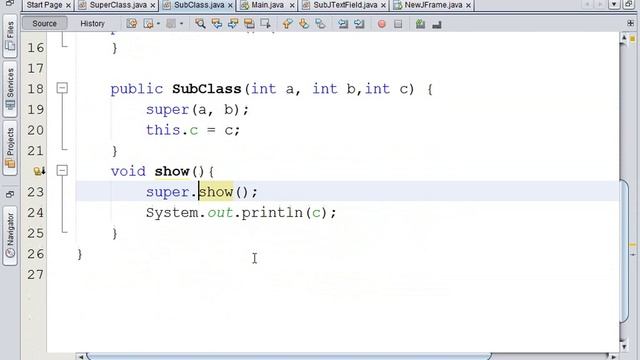The width and height of the screenshot is (640, 360).
Task: Start macro recording with red circle
Action: click(x=382, y=24)
